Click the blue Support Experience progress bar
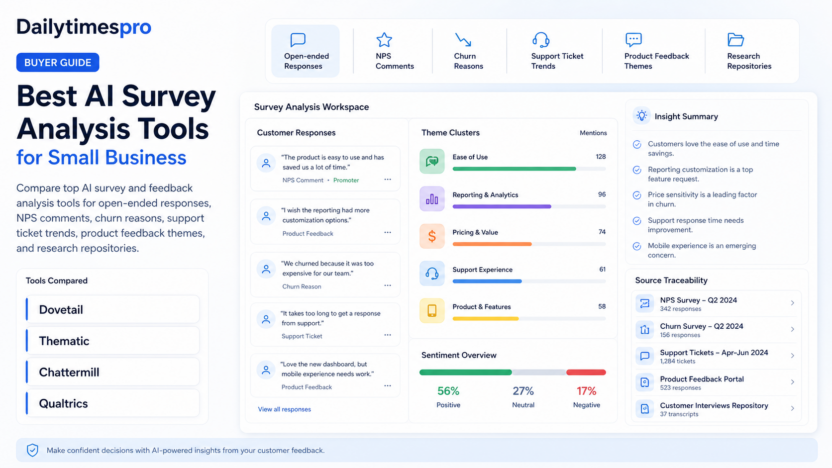Screen dimensions: 832x468 tap(487, 281)
